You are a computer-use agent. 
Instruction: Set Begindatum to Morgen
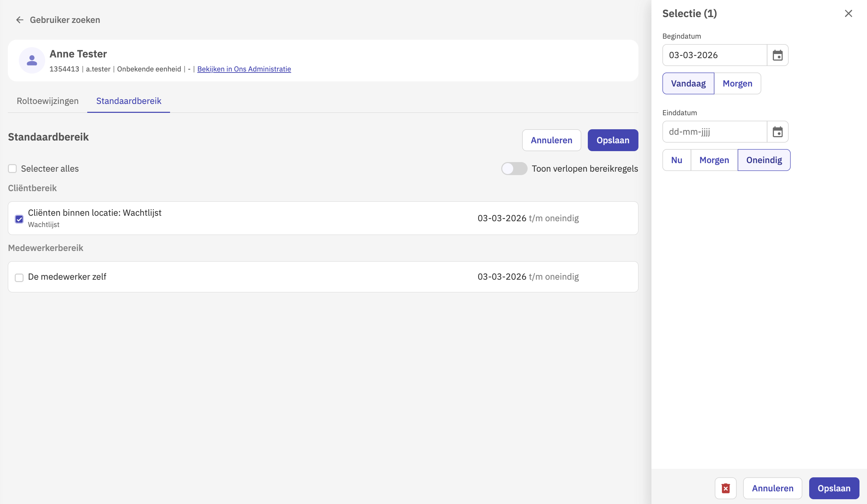[x=737, y=83]
